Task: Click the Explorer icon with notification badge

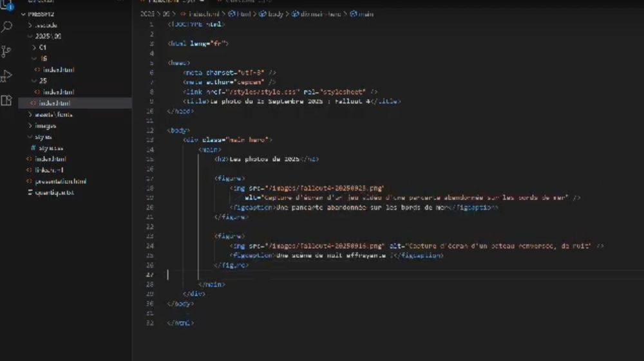Action: pyautogui.click(x=6, y=5)
